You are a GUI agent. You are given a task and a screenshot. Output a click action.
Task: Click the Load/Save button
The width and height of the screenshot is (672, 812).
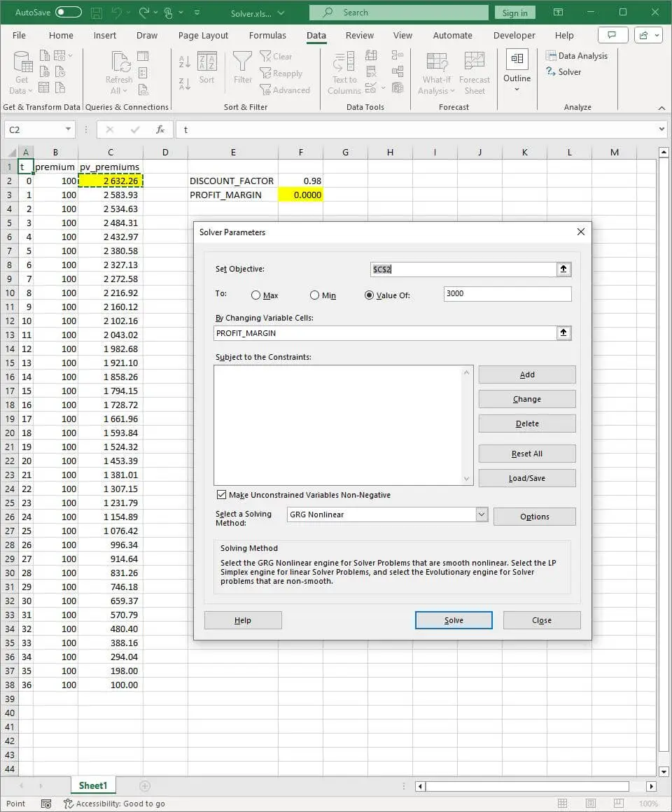[527, 479]
